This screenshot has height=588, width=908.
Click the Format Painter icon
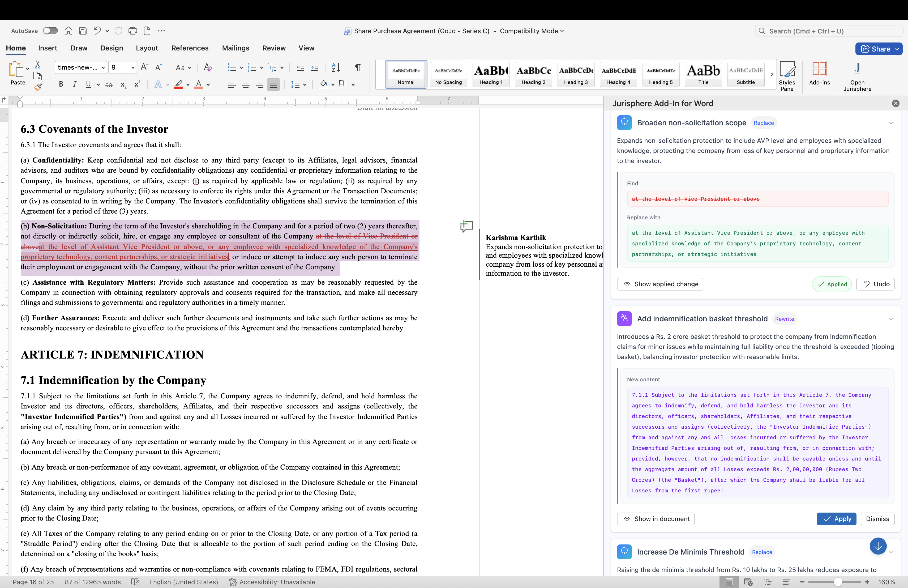click(37, 87)
